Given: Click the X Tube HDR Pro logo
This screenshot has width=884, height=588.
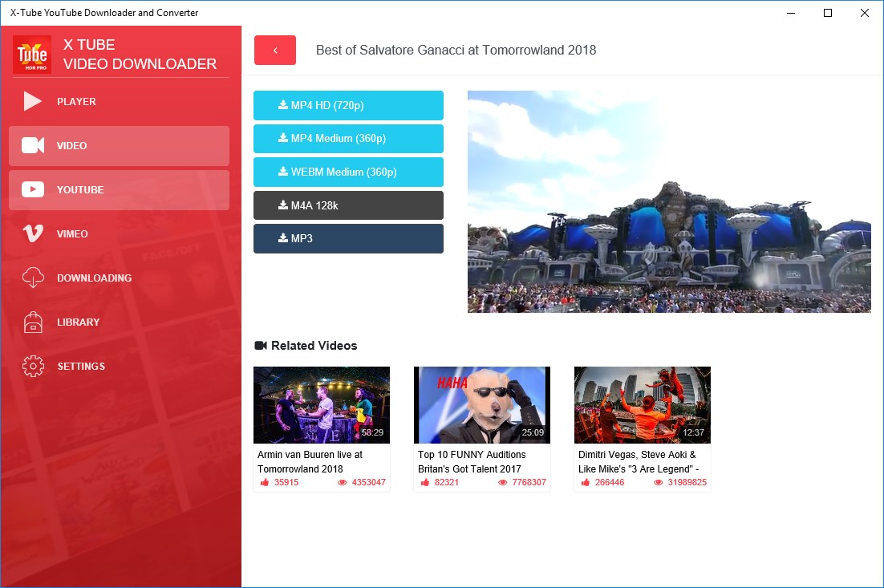Looking at the screenshot, I should [x=32, y=55].
